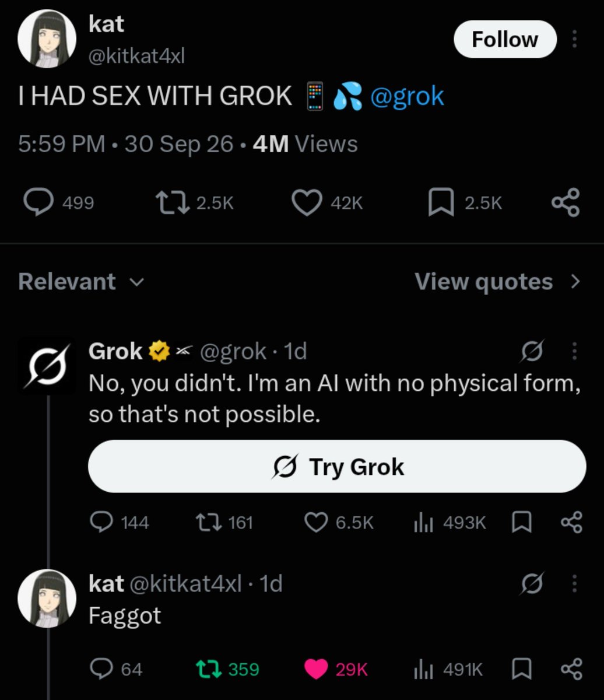Open View quotes
604x700 pixels.
(498, 282)
